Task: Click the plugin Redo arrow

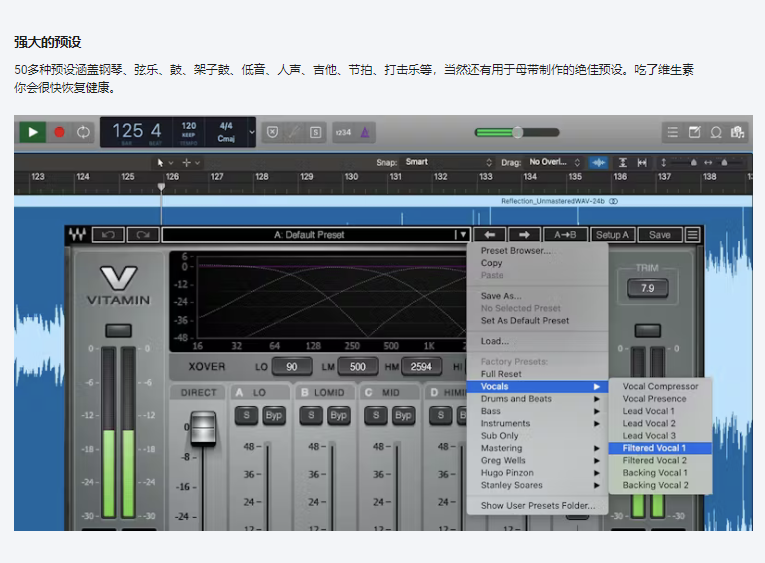Action: (x=143, y=235)
